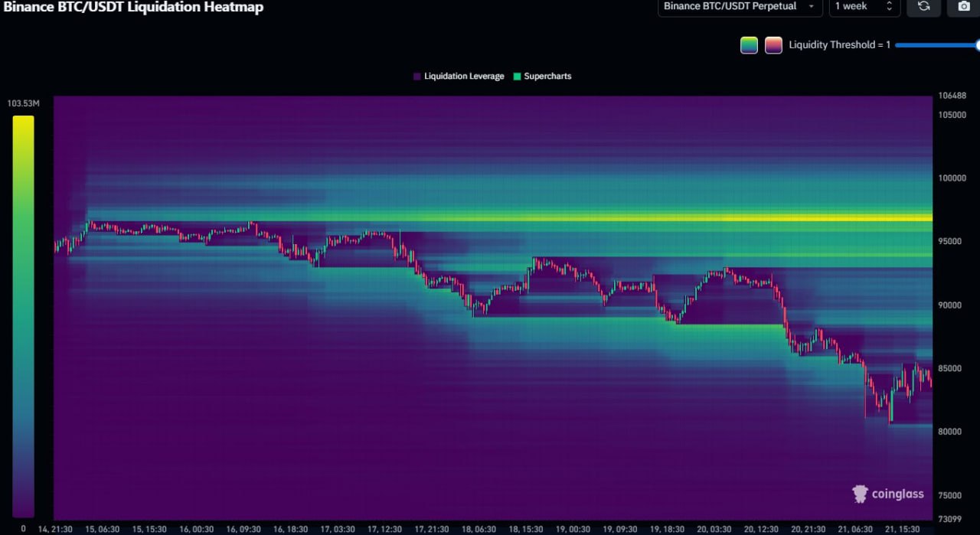This screenshot has height=535, width=980.
Task: Click the Liquidity Threshold = 1 label
Action: (839, 45)
